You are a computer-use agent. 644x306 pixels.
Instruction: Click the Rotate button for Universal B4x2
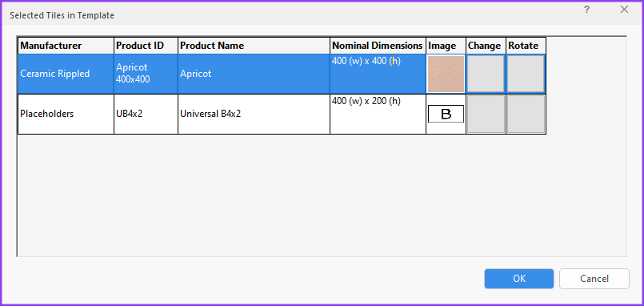[x=526, y=114]
